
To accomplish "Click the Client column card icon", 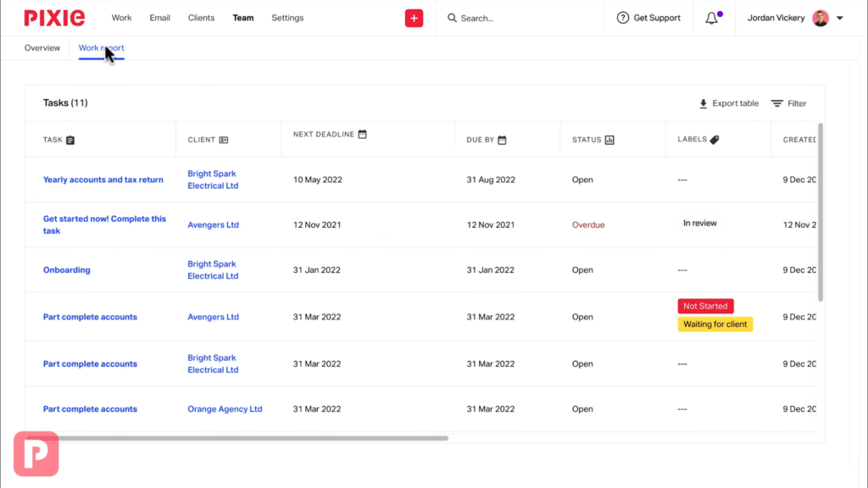I will (224, 140).
